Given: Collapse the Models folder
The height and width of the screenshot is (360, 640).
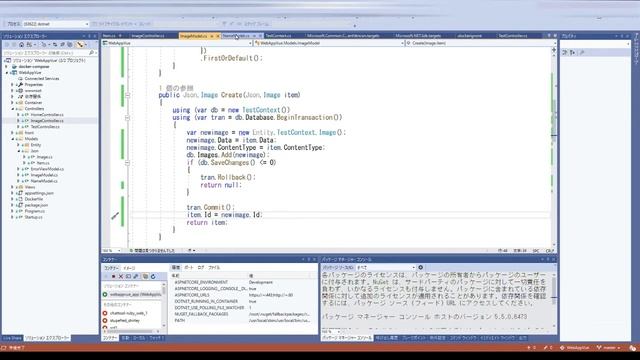Looking at the screenshot, I should 13,139.
